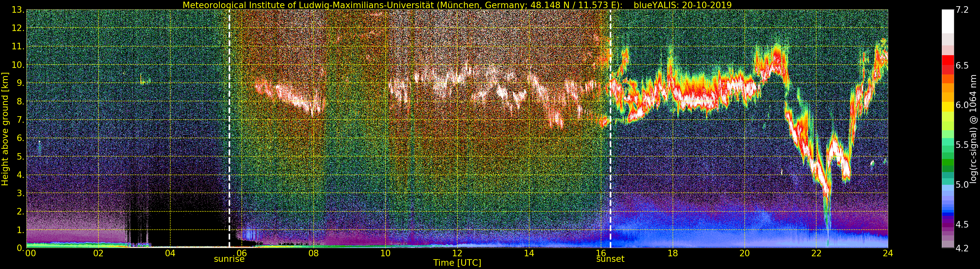This screenshot has width=980, height=269.
Task: Click the time axis tick '02'
Action: (x=98, y=253)
